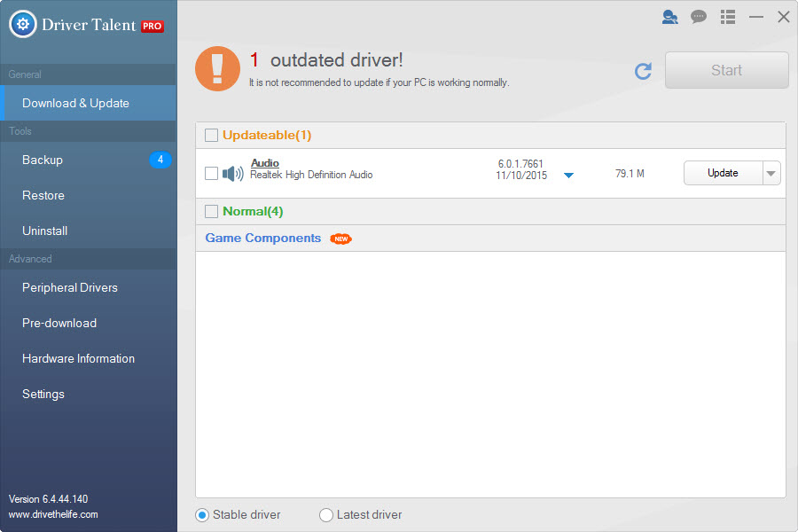Click the refresh scan icon
Viewport: 798px width, 532px height.
(644, 71)
